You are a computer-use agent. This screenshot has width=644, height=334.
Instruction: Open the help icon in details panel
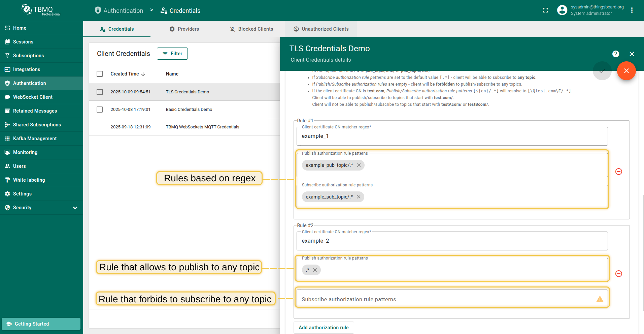click(x=615, y=54)
